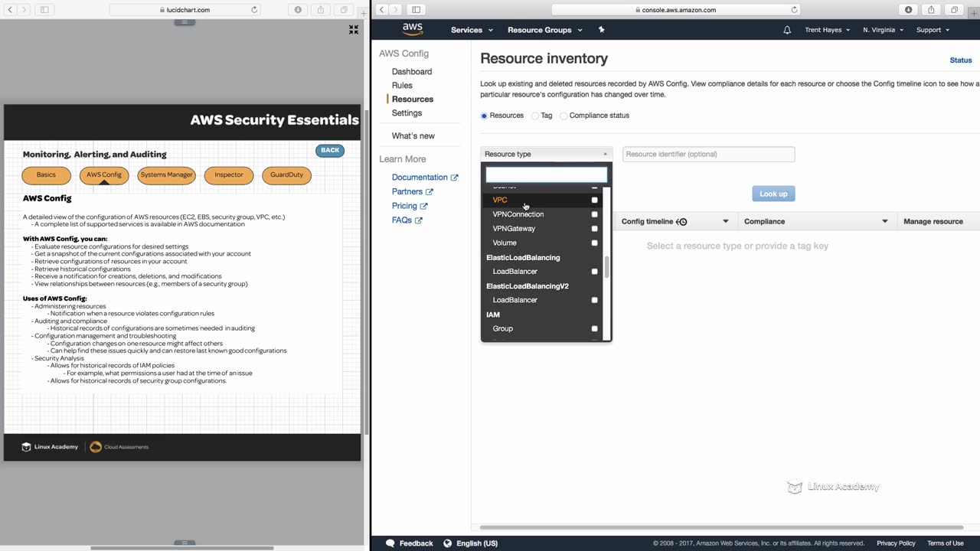Image resolution: width=980 pixels, height=551 pixels.
Task: Open Settings in AWS Config sidebar
Action: (x=407, y=113)
